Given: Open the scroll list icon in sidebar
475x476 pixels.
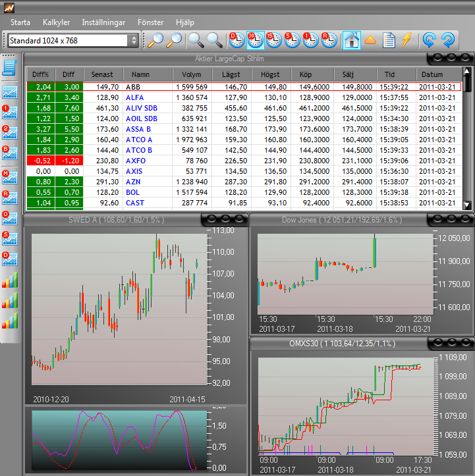Looking at the screenshot, I should (9, 68).
